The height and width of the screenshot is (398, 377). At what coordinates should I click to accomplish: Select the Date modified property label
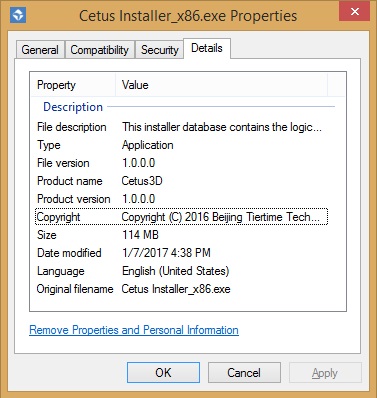[69, 253]
